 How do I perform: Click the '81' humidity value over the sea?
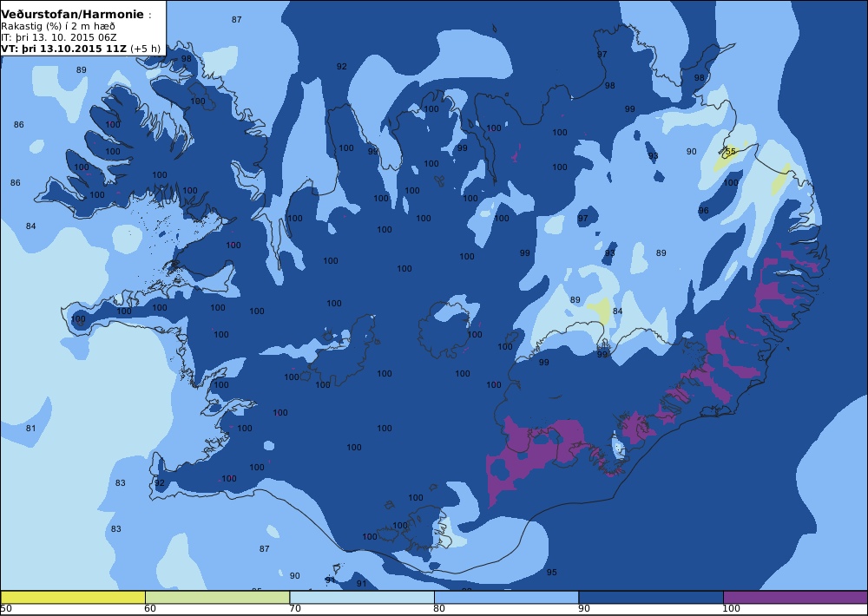tap(30, 428)
